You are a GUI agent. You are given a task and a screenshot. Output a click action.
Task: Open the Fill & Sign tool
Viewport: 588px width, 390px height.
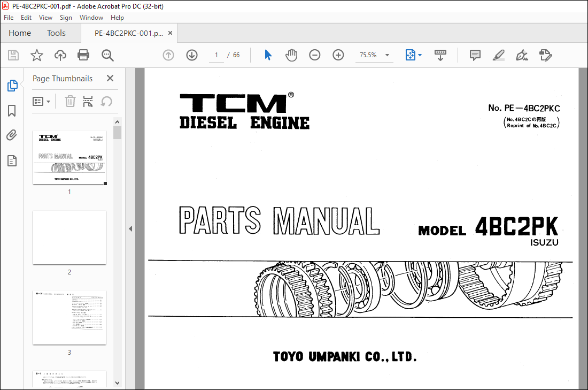point(522,55)
